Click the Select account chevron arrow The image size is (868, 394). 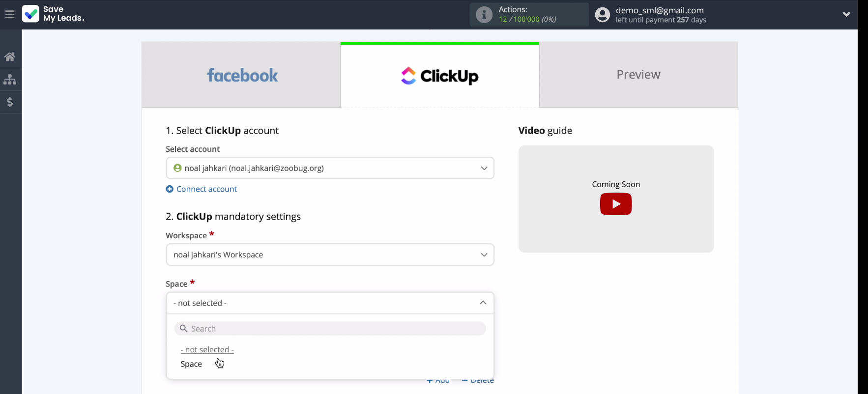tap(484, 168)
